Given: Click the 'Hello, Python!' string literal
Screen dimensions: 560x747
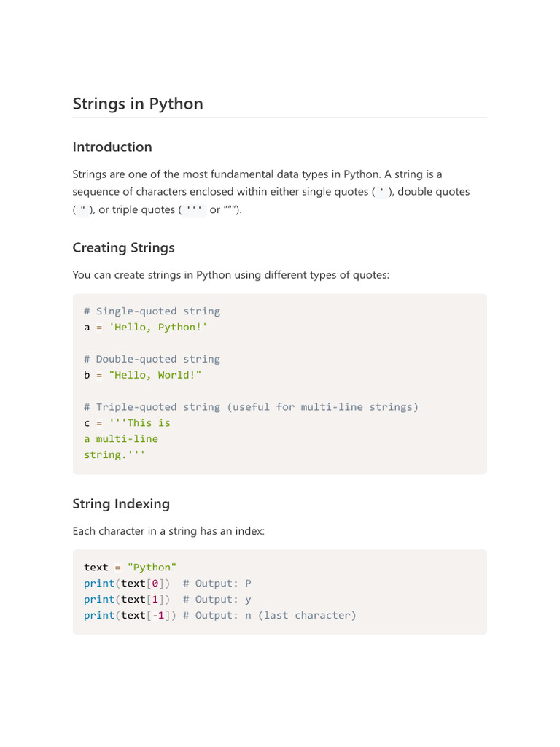Looking at the screenshot, I should click(158, 327).
